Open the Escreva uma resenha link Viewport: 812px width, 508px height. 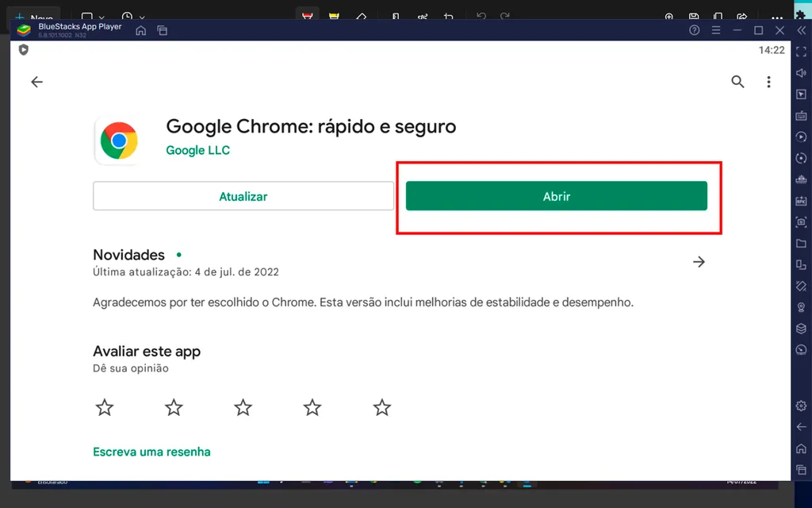[x=151, y=452]
